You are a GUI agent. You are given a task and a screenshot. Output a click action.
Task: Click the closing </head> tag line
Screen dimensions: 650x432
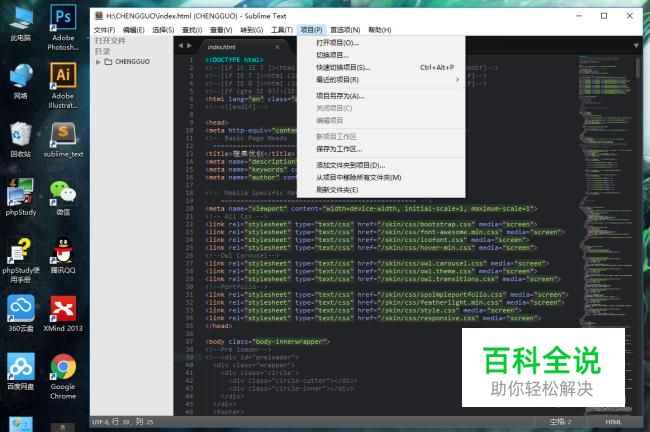click(218, 326)
